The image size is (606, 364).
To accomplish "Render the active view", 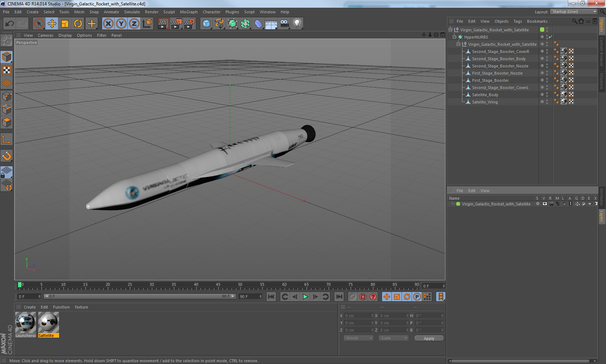I will [x=163, y=24].
